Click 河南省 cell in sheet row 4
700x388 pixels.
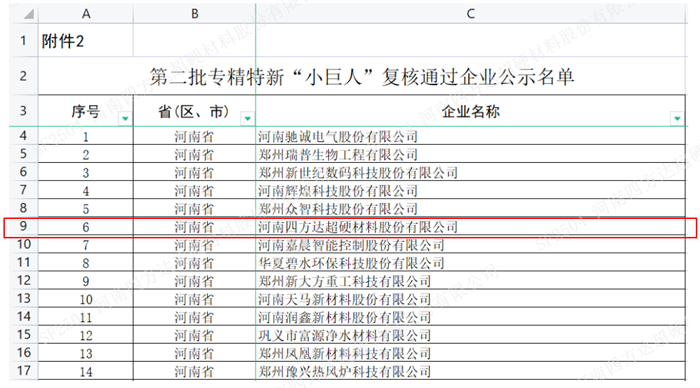click(194, 136)
